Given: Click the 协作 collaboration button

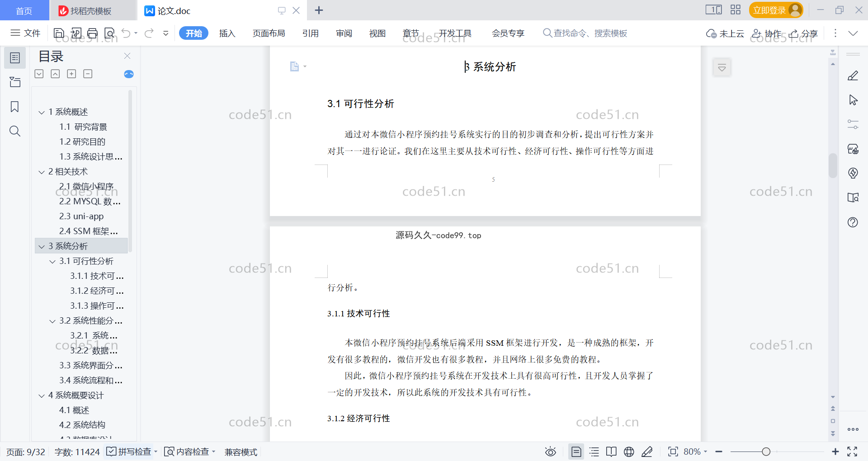Looking at the screenshot, I should tap(766, 33).
